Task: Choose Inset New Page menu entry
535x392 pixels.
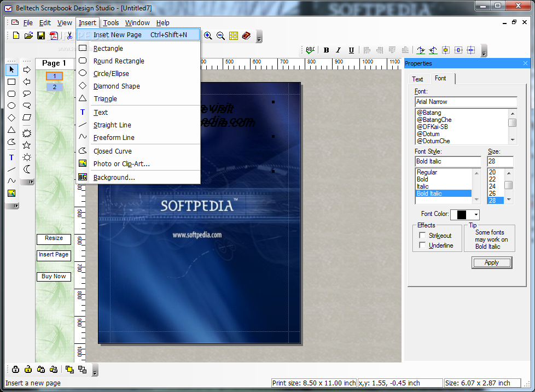Action: pyautogui.click(x=138, y=35)
